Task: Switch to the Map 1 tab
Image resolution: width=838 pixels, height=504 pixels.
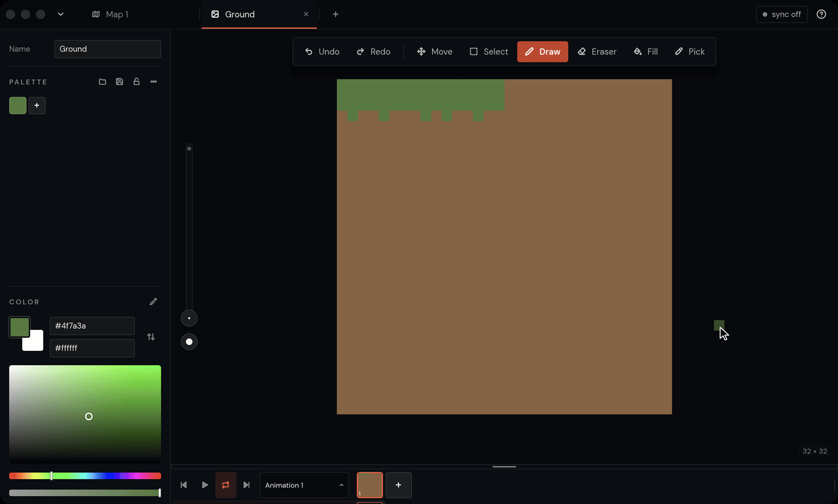Action: 110,14
